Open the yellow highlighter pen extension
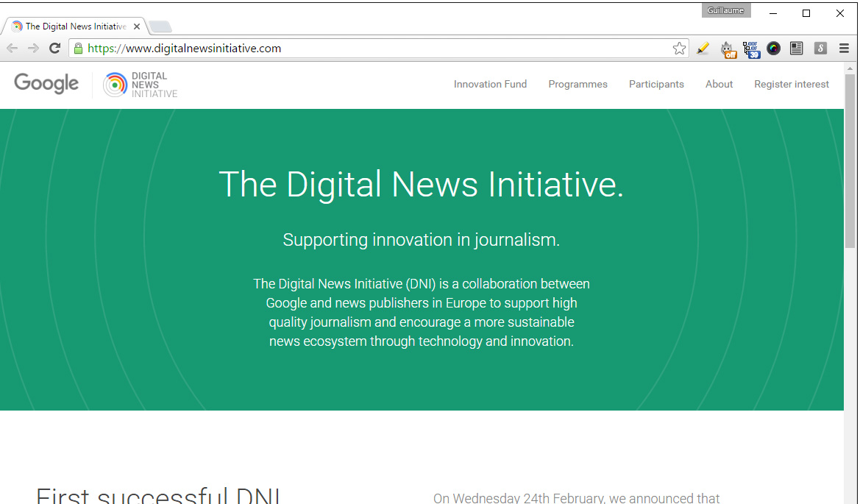860x504 pixels. [x=703, y=49]
